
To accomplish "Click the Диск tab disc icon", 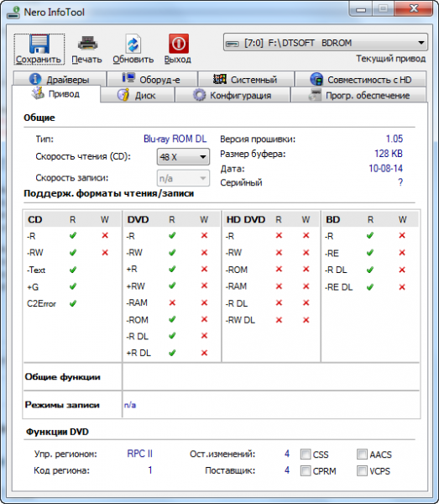I will coord(123,95).
